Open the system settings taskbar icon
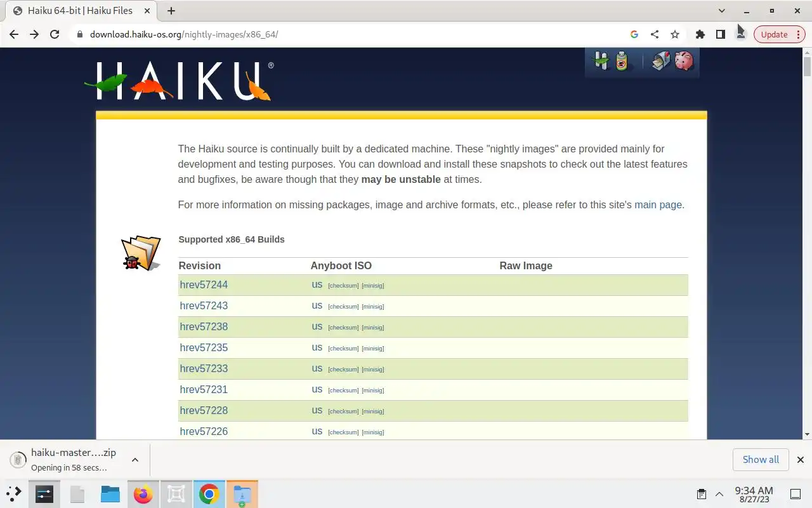This screenshot has width=812, height=508. (x=44, y=493)
